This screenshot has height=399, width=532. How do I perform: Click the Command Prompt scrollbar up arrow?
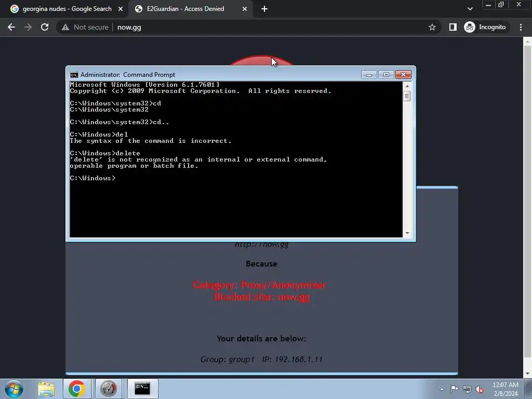click(x=407, y=86)
